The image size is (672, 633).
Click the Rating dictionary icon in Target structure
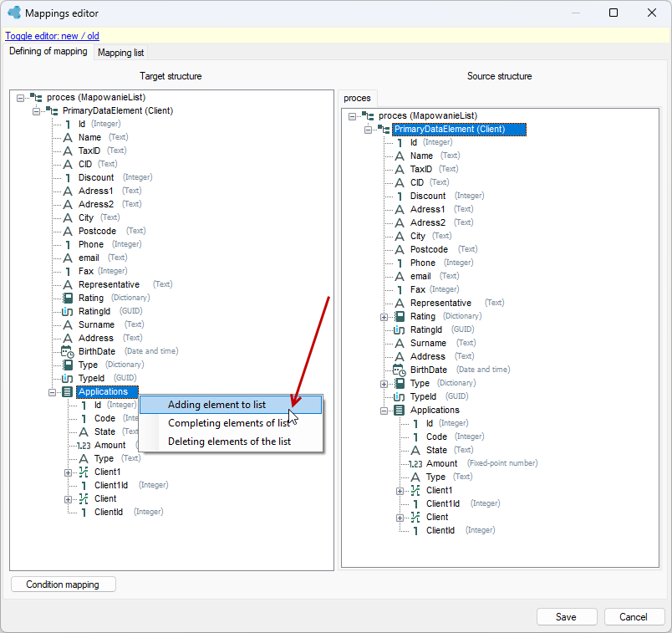(x=68, y=298)
